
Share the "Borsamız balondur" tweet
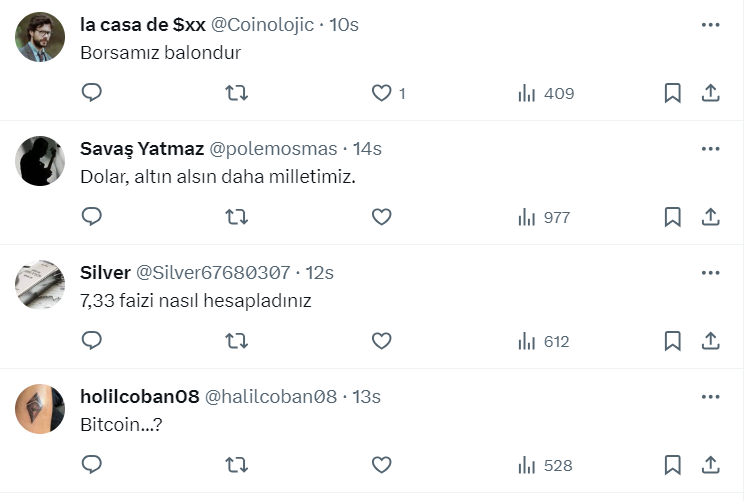pos(711,93)
